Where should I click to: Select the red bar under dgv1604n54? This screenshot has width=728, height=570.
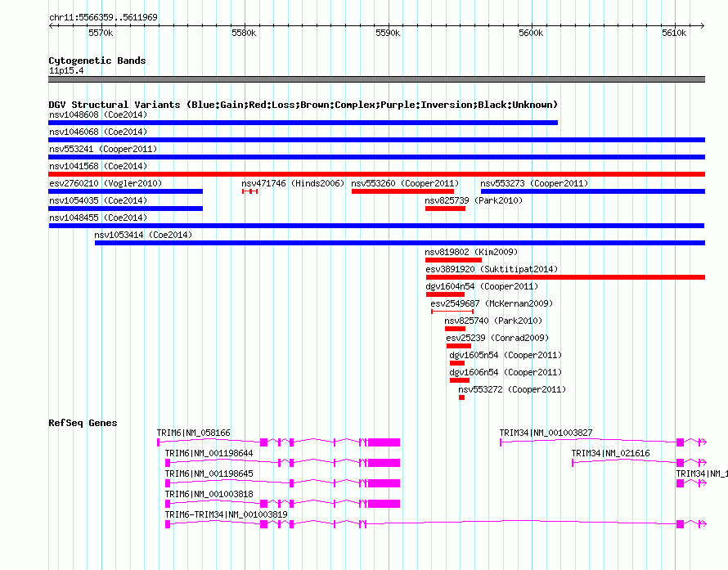[445, 294]
